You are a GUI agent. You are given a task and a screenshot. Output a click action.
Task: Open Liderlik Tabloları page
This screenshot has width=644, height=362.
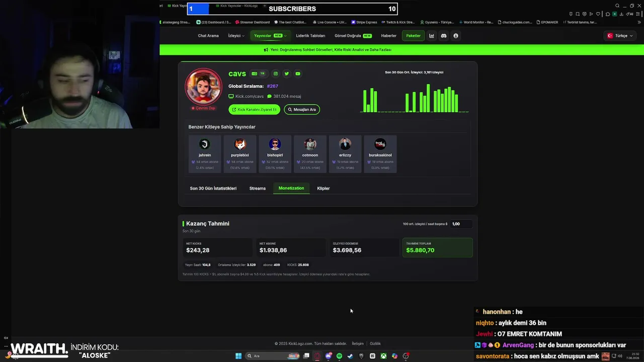pos(310,36)
